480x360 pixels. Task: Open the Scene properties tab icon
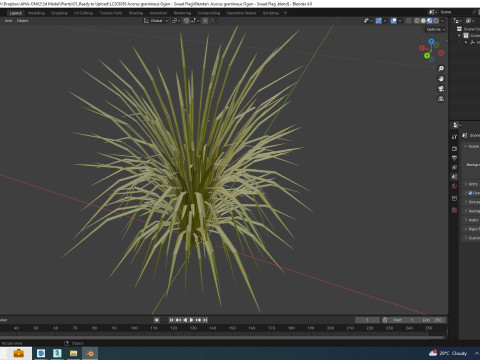tap(454, 177)
